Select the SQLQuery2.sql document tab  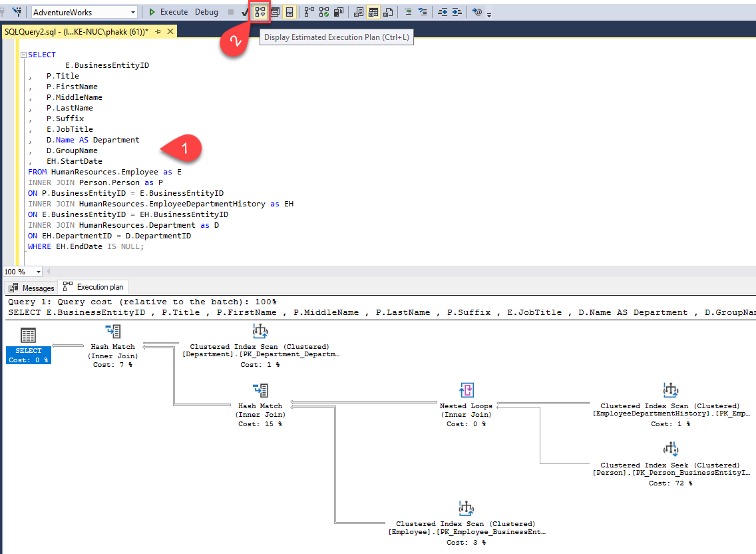(x=76, y=32)
